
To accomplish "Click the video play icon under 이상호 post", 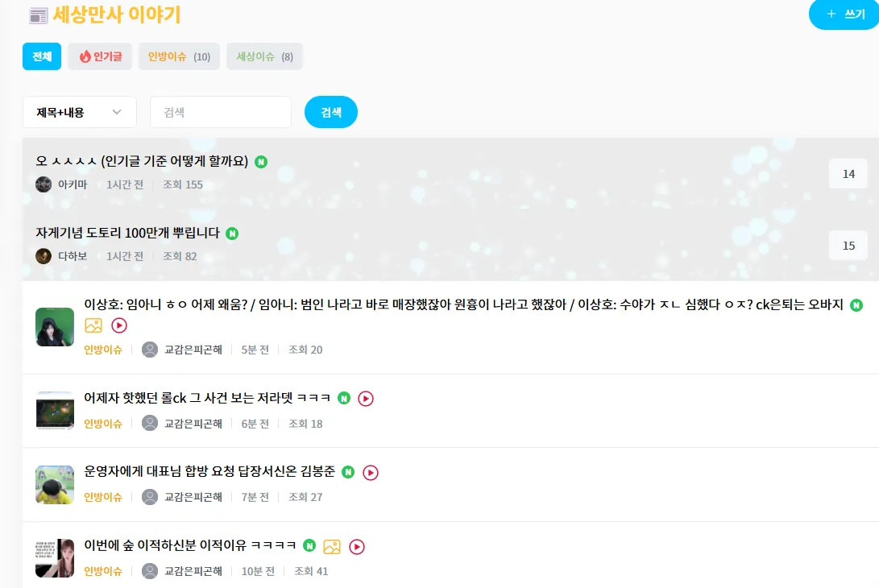I will 119,325.
